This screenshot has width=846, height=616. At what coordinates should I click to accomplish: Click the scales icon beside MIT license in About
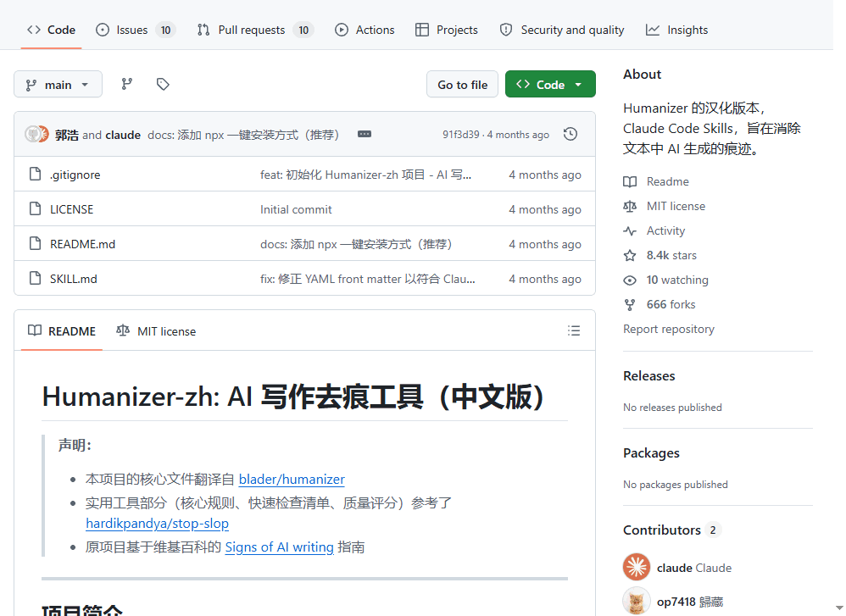[x=630, y=206]
